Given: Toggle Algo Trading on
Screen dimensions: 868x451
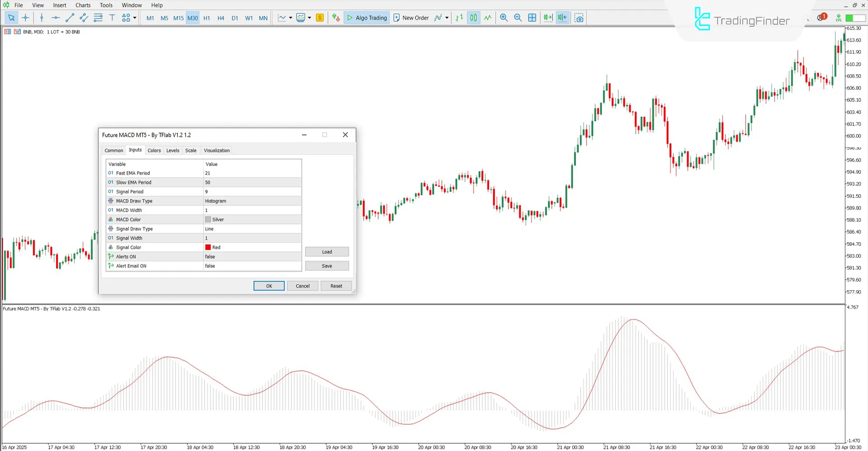Looking at the screenshot, I should 366,18.
